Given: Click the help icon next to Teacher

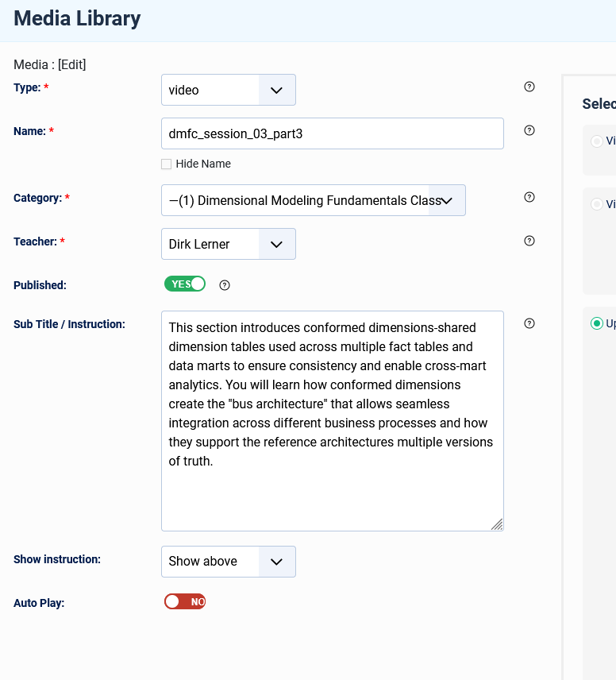Looking at the screenshot, I should [x=529, y=241].
